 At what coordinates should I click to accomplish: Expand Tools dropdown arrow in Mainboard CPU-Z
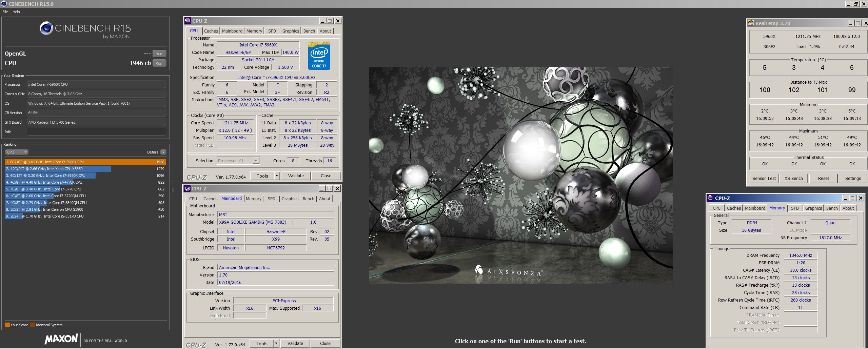[x=276, y=343]
